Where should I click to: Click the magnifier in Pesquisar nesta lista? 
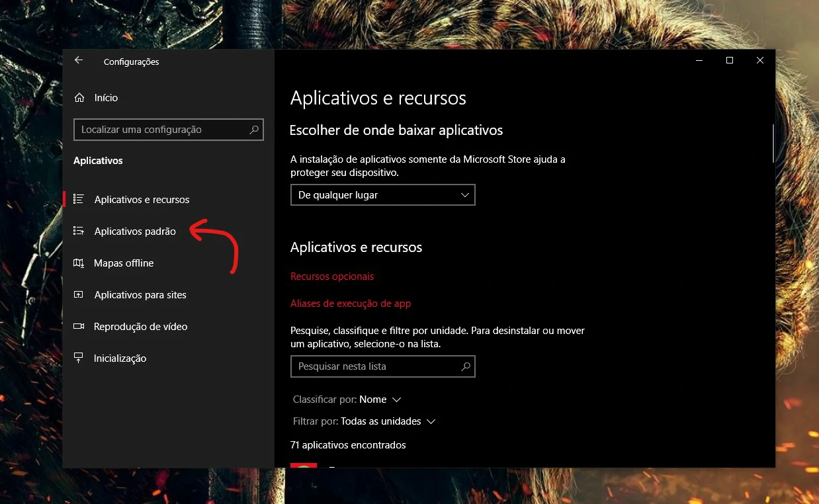tap(465, 366)
